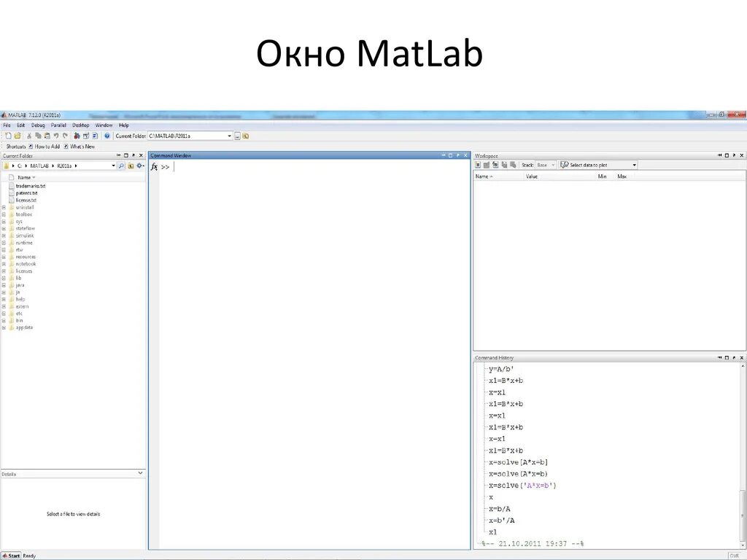
Task: Select license.txt file
Action: click(26, 201)
